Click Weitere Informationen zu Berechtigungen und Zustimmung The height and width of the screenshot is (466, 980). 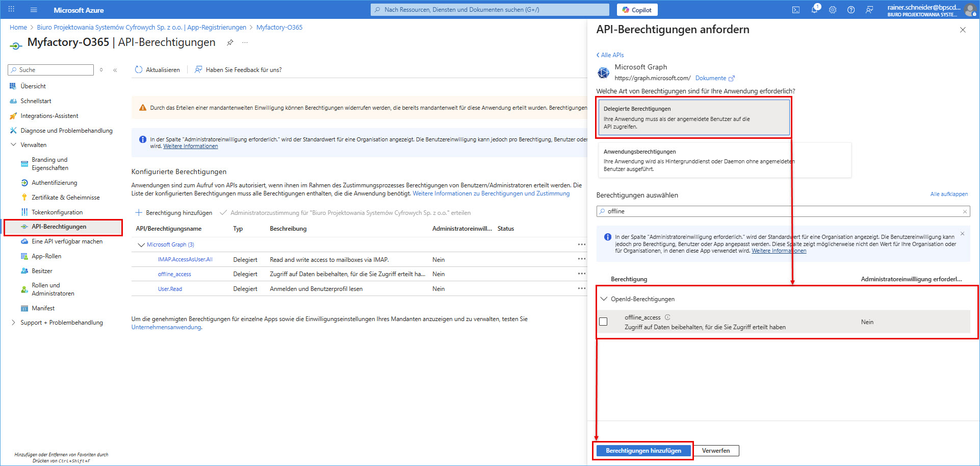click(x=491, y=193)
